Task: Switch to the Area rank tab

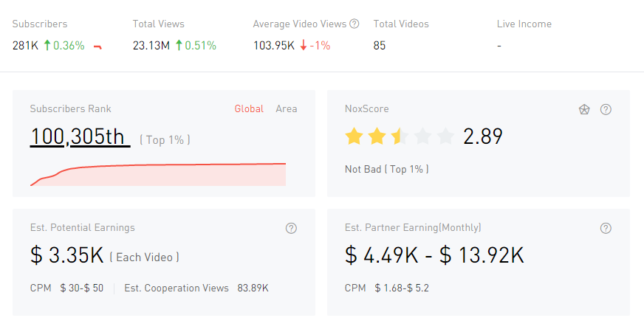Action: [287, 109]
